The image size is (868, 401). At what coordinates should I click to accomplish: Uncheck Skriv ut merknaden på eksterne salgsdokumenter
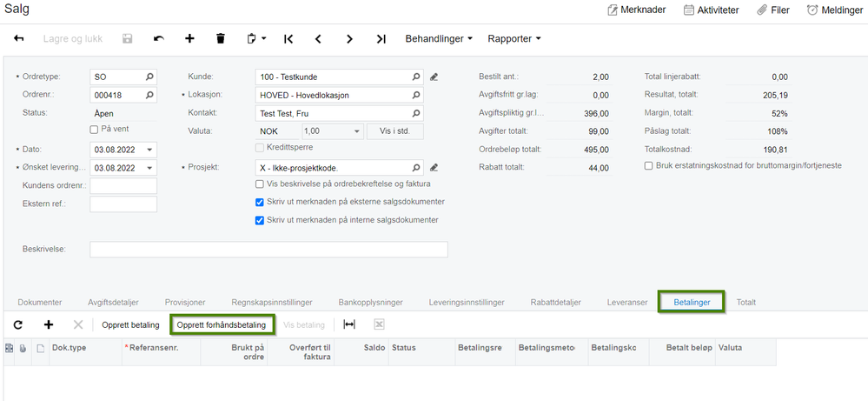(x=259, y=202)
